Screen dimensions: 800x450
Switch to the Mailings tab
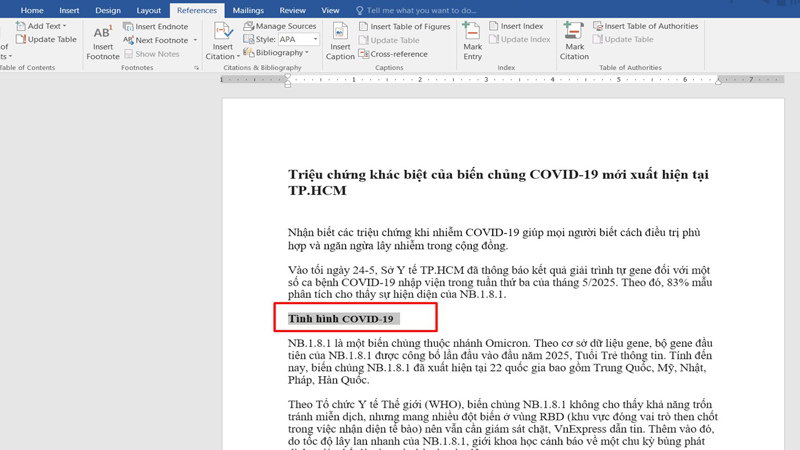[x=248, y=10]
